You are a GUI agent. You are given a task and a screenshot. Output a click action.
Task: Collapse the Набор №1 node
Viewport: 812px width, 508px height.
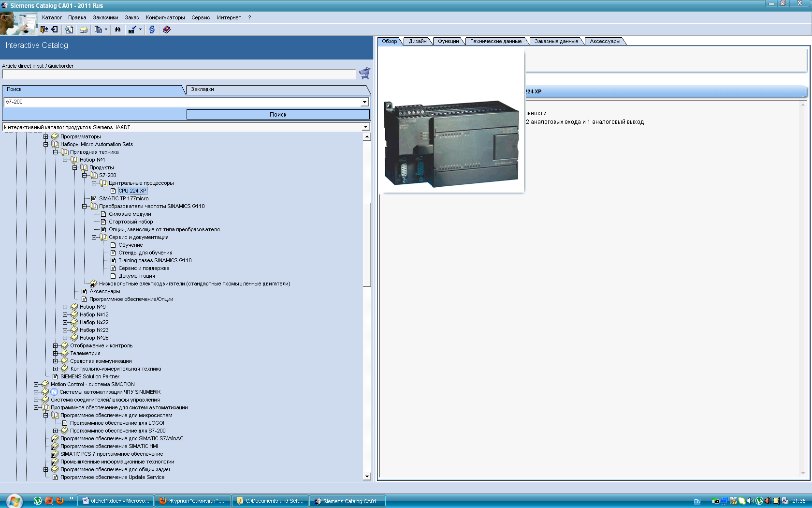[x=65, y=160]
